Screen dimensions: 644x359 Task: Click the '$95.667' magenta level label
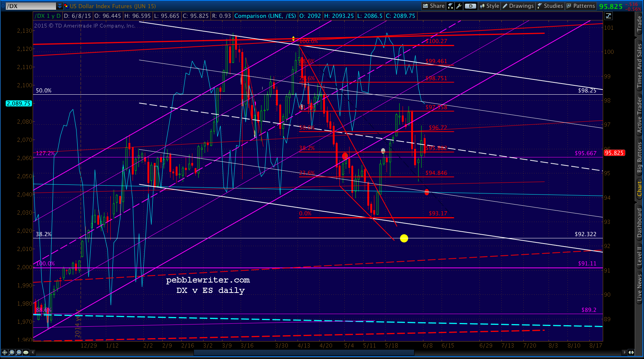coord(586,153)
